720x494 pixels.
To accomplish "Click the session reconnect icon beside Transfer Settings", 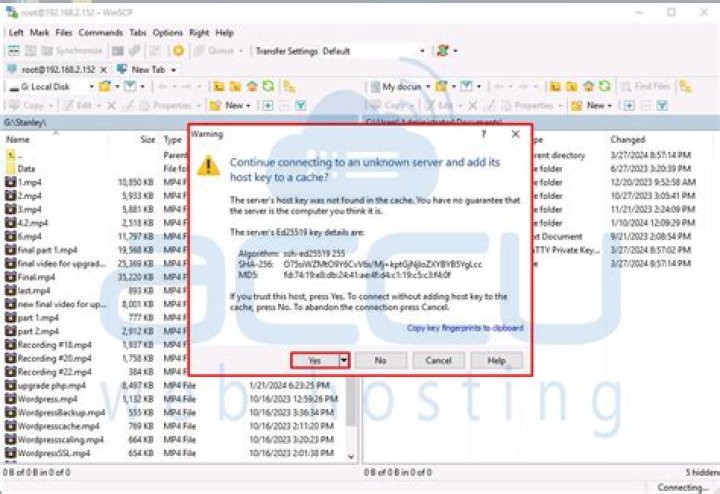I will [x=443, y=51].
